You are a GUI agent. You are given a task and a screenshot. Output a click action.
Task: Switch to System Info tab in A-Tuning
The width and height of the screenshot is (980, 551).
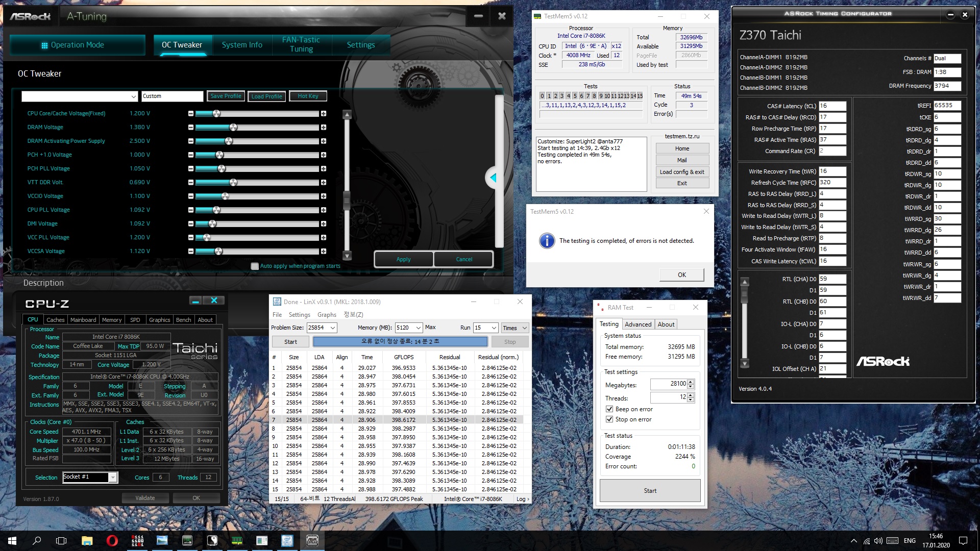click(x=242, y=45)
